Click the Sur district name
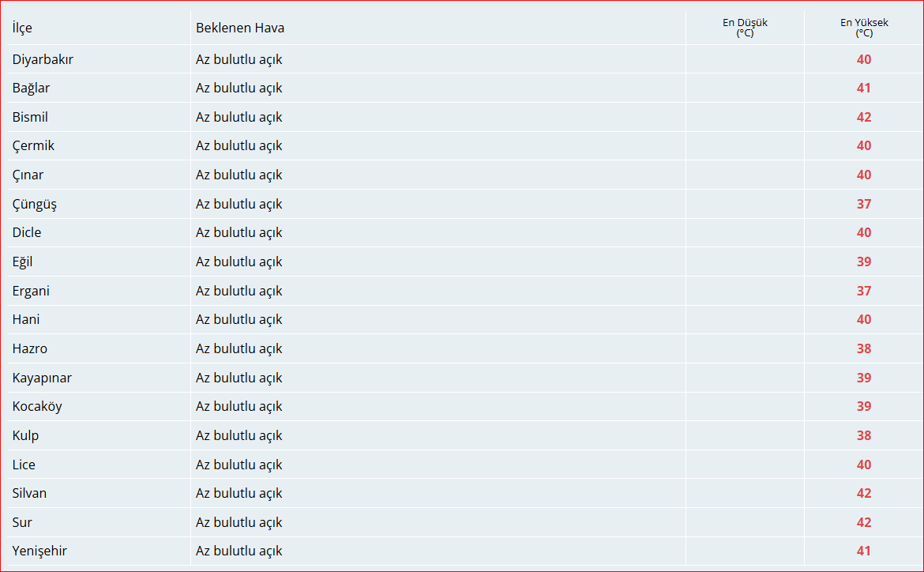 [x=22, y=522]
